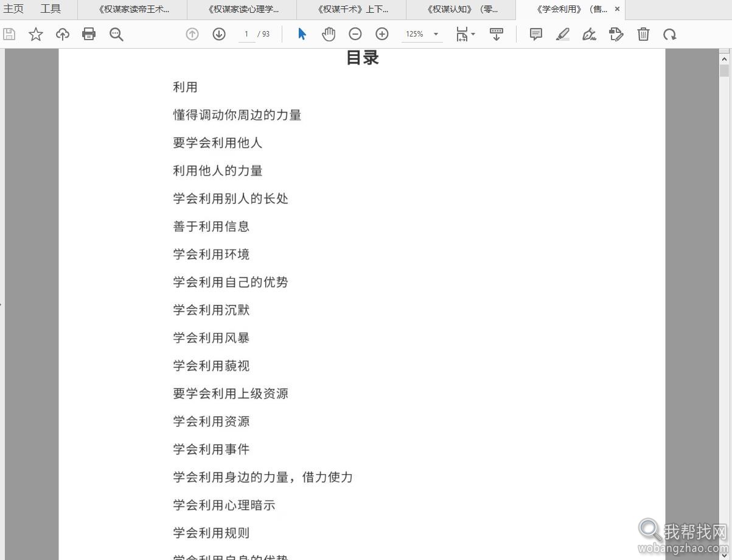The image size is (732, 560).
Task: Click entry 善于利用信息
Action: [211, 226]
